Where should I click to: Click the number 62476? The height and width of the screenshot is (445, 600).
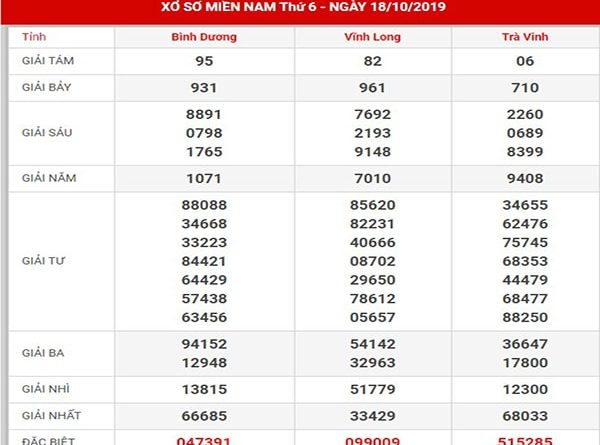point(525,223)
